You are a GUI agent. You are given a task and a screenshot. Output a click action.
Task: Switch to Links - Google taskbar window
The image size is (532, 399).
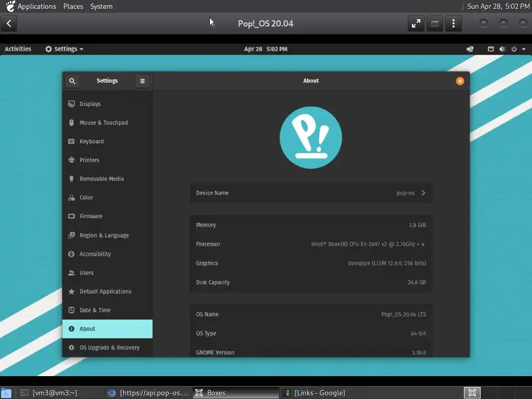click(x=322, y=393)
